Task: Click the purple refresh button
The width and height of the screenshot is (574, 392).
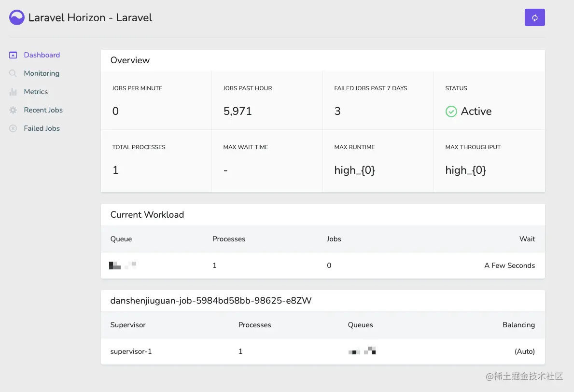Action: [534, 17]
